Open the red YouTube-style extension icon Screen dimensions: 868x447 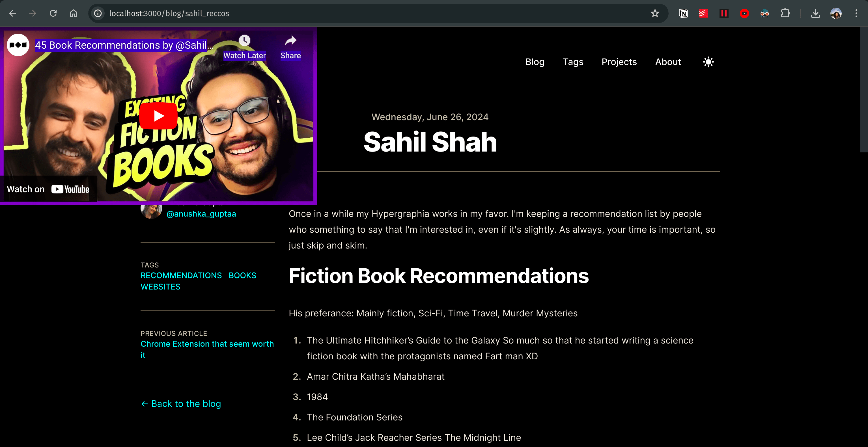coord(744,14)
